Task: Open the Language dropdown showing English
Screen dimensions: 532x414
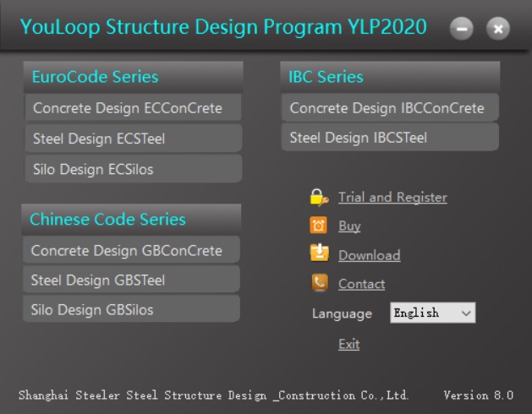Action: click(432, 313)
